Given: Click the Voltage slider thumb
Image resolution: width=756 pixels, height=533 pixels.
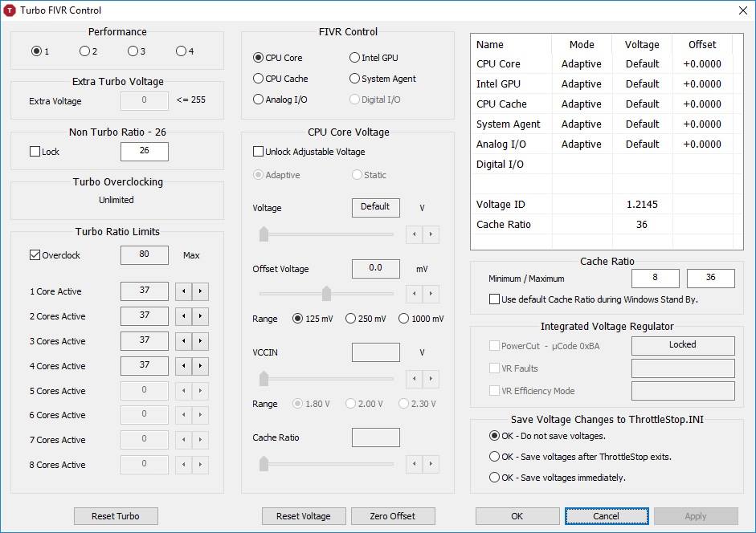Looking at the screenshot, I should pyautogui.click(x=264, y=234).
